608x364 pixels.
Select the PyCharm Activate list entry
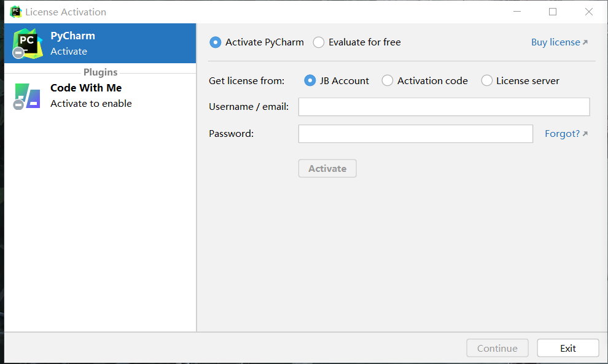tap(100, 44)
